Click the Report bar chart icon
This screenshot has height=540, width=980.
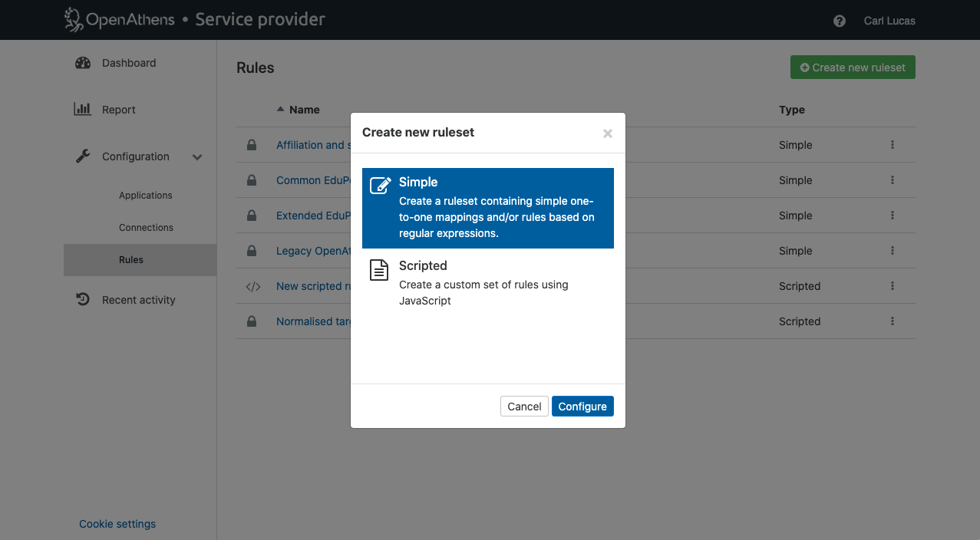[83, 110]
